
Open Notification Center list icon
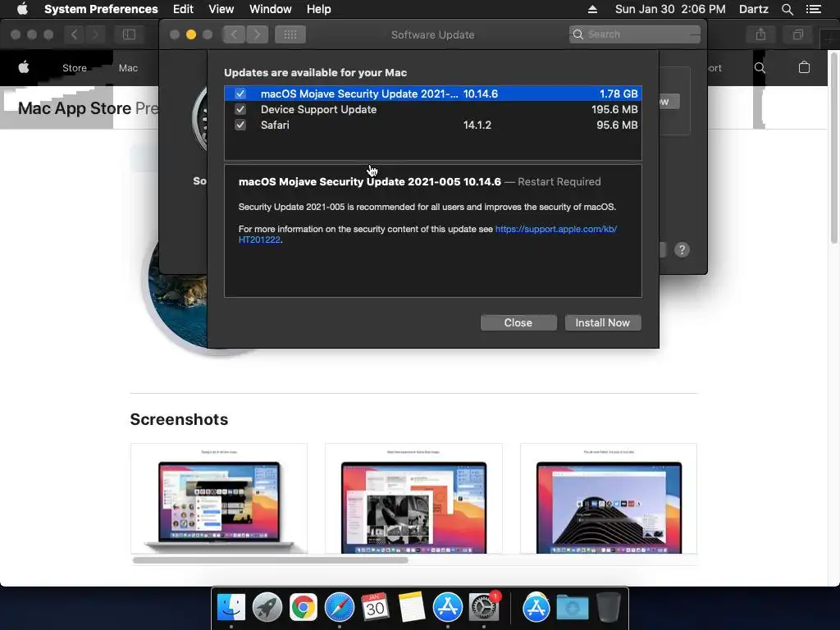814,9
